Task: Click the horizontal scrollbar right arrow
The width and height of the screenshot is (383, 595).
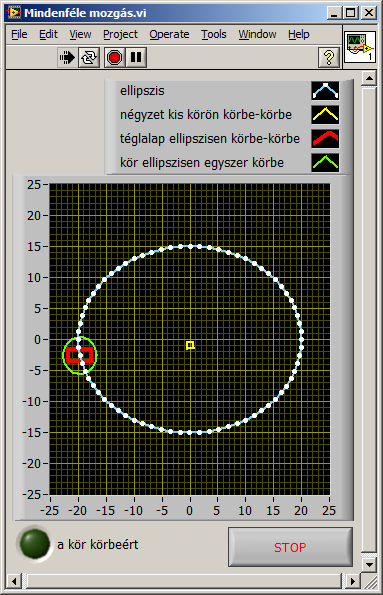Action: coord(353,581)
